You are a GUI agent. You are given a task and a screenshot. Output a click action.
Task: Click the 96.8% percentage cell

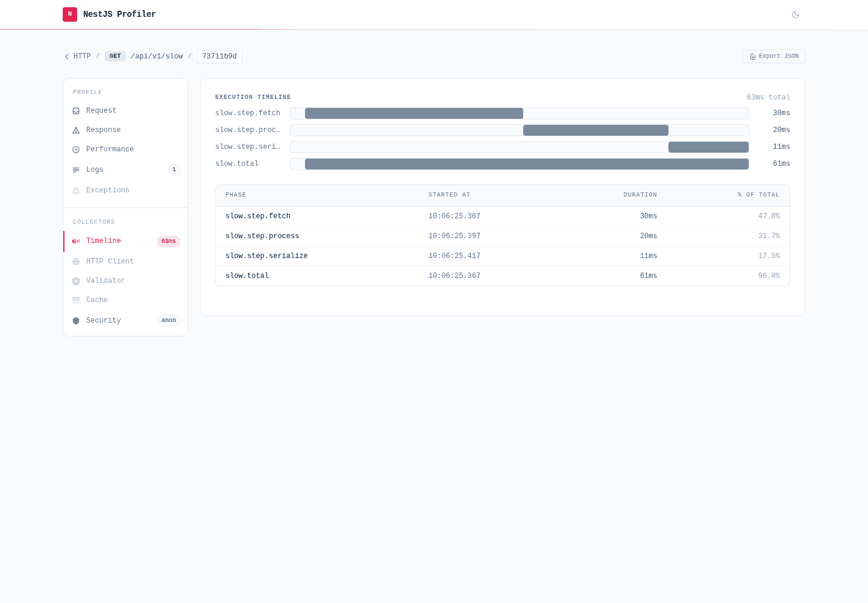click(769, 276)
